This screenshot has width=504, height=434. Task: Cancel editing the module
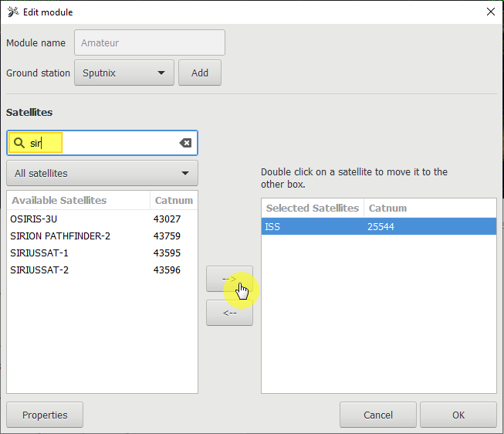[377, 415]
